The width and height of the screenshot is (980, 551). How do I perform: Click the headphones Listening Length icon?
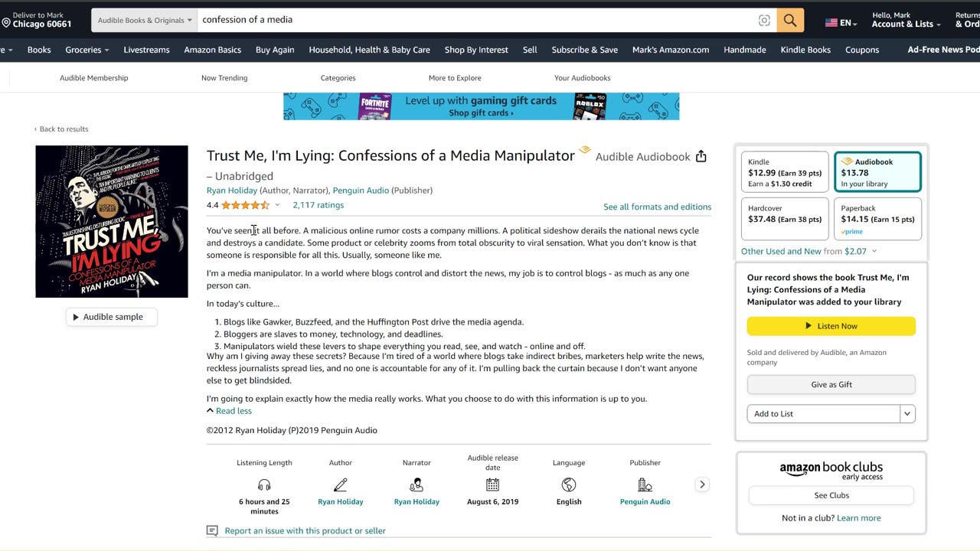[264, 484]
